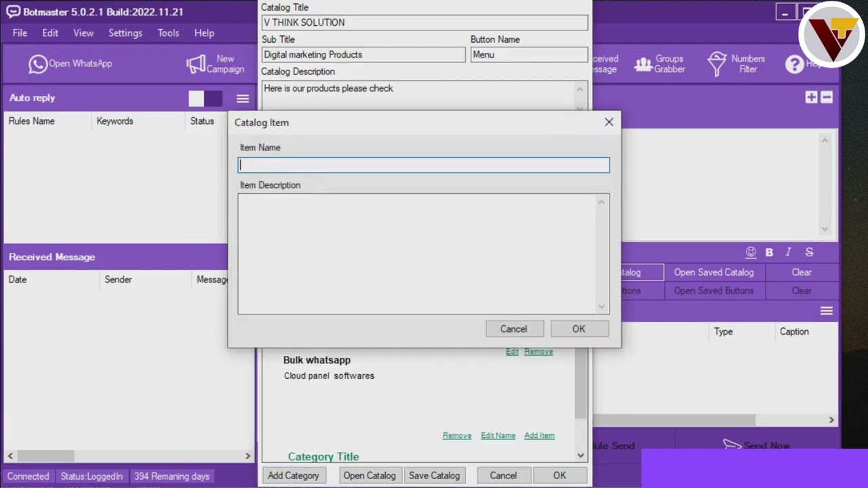The width and height of the screenshot is (868, 488).
Task: Open WhatsApp from the main toolbar
Action: pyautogui.click(x=71, y=64)
